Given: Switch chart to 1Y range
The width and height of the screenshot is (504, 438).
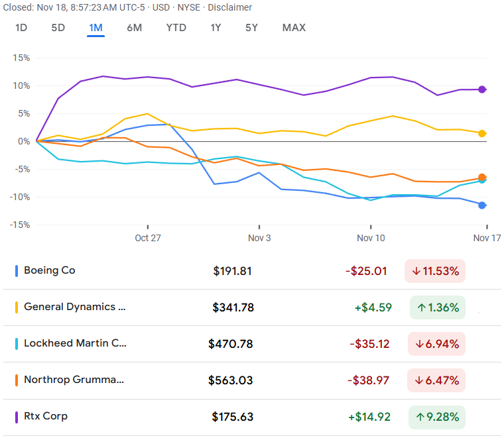Looking at the screenshot, I should pos(216,28).
